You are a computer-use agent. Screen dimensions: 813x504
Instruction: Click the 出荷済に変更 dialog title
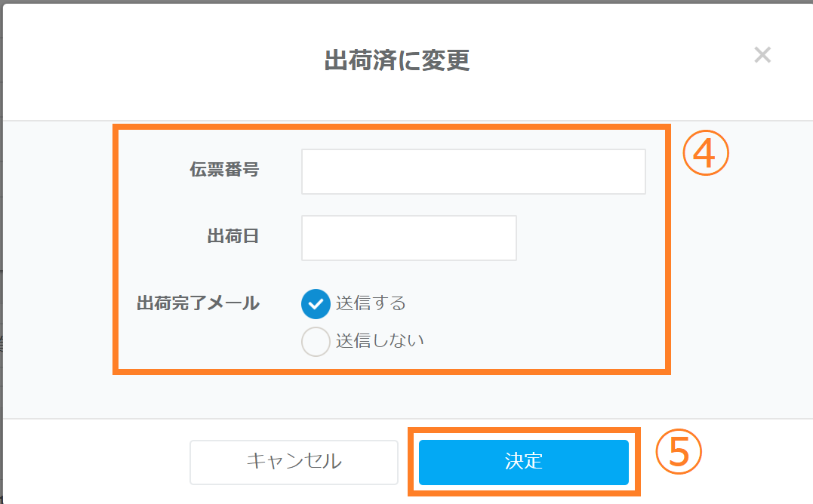pos(397,61)
